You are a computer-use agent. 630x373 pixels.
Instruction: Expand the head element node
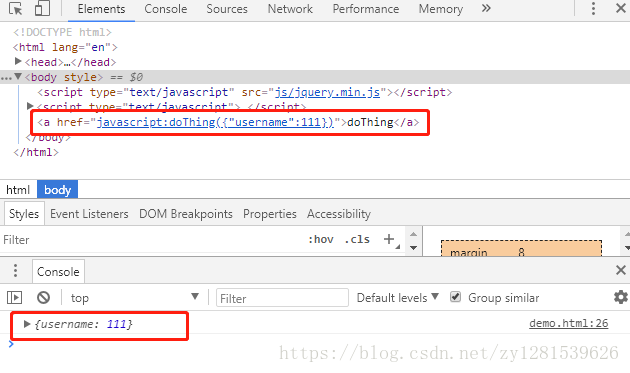18,61
